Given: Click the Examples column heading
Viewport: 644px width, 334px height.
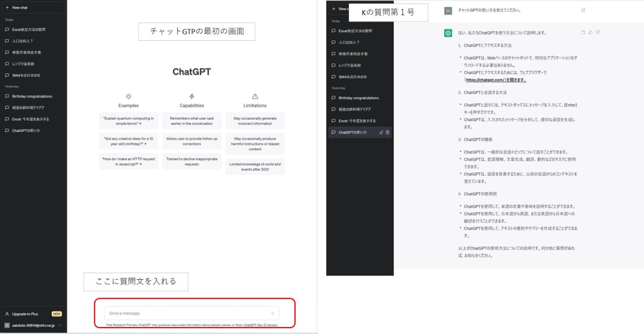Looking at the screenshot, I should (128, 106).
